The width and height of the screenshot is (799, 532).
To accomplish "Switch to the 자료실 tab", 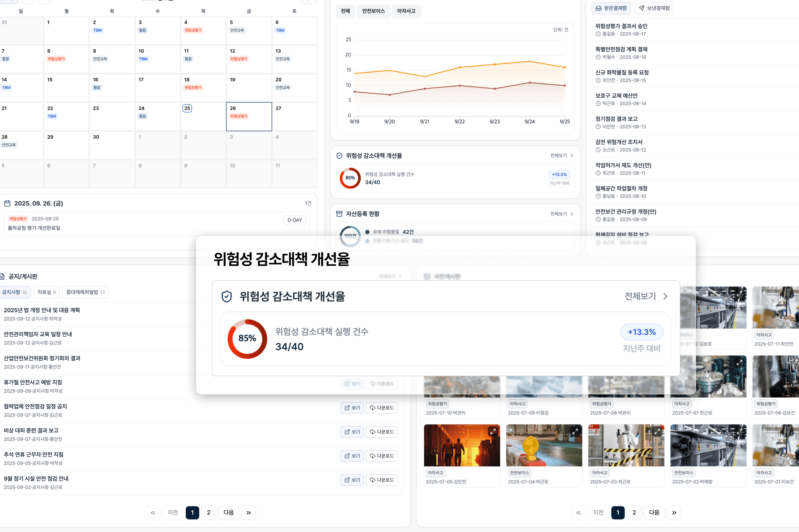I will click(x=46, y=292).
